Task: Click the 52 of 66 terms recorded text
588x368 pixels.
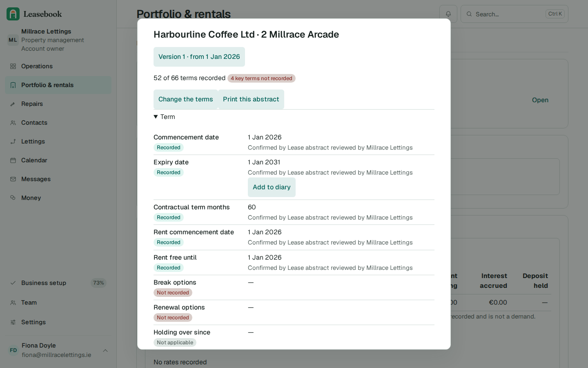Action: [x=189, y=78]
